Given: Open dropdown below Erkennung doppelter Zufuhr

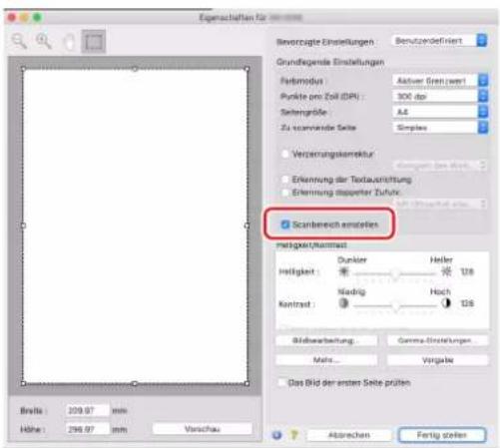Looking at the screenshot, I should point(439,204).
